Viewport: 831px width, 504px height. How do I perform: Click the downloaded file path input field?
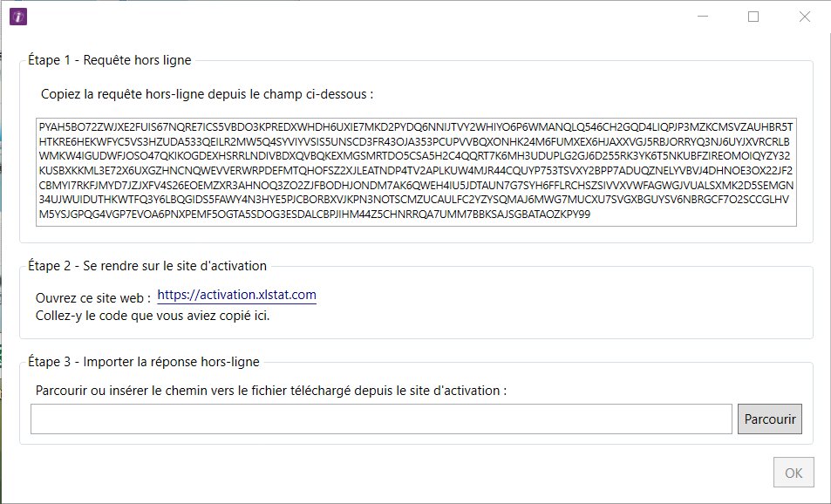pyautogui.click(x=381, y=419)
